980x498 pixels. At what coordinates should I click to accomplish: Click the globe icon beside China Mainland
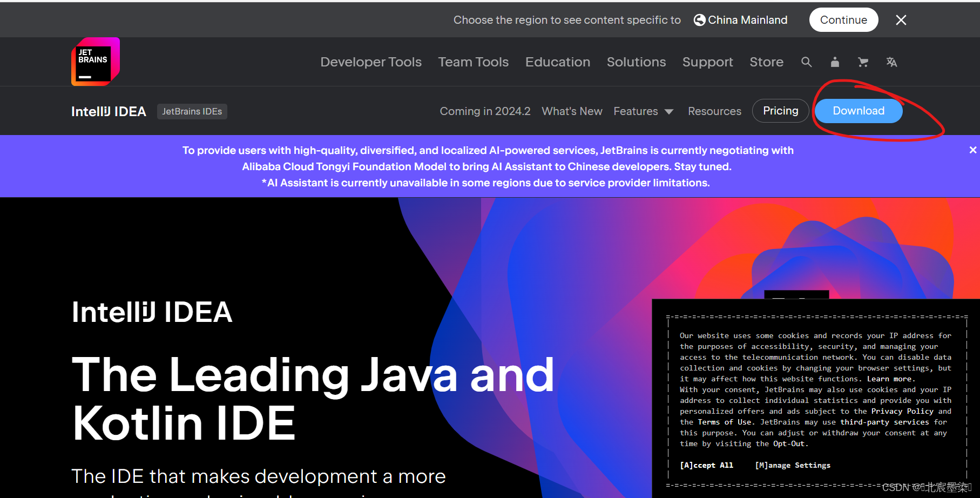click(699, 20)
